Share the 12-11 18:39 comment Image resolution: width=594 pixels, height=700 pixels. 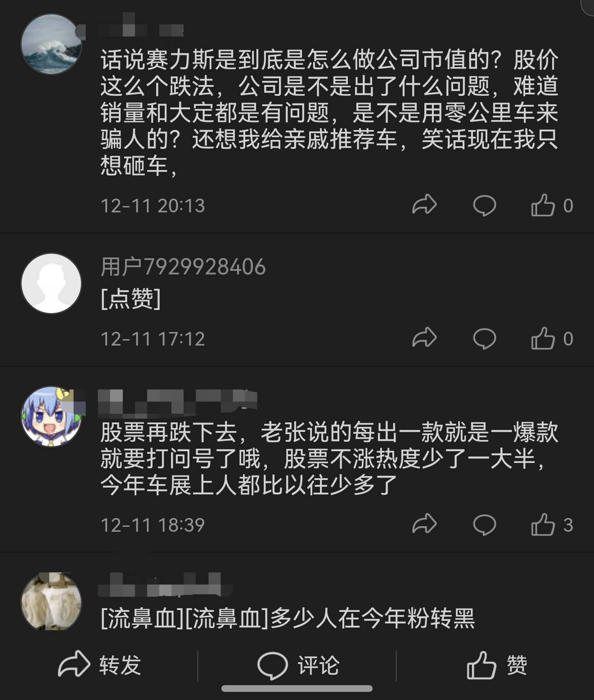[424, 525]
